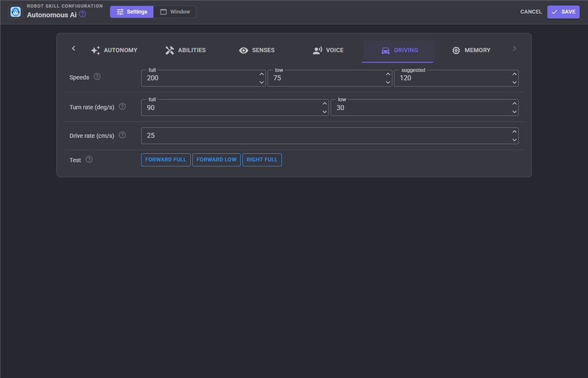Show help for Turn rate setting
The width and height of the screenshot is (588, 378).
pos(122,106)
